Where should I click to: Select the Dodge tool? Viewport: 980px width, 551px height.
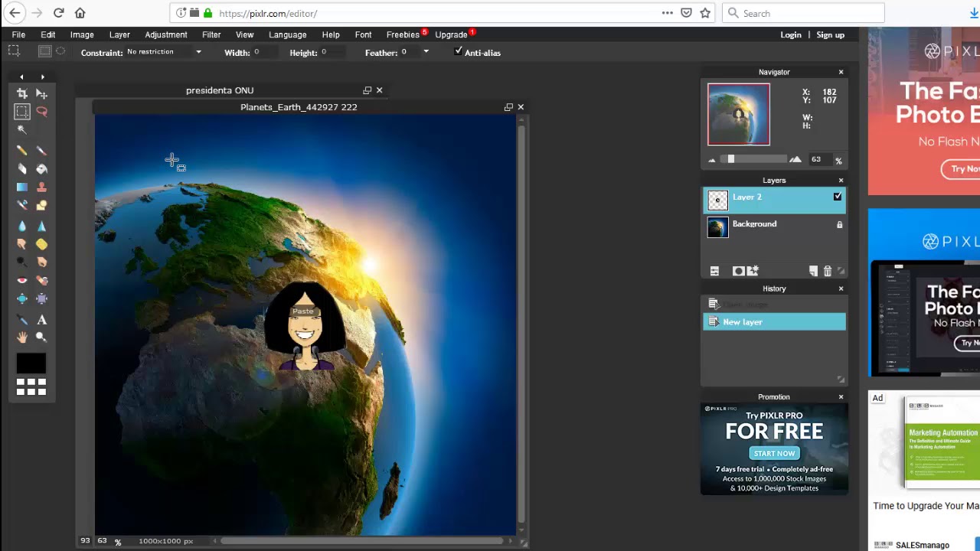tap(21, 262)
